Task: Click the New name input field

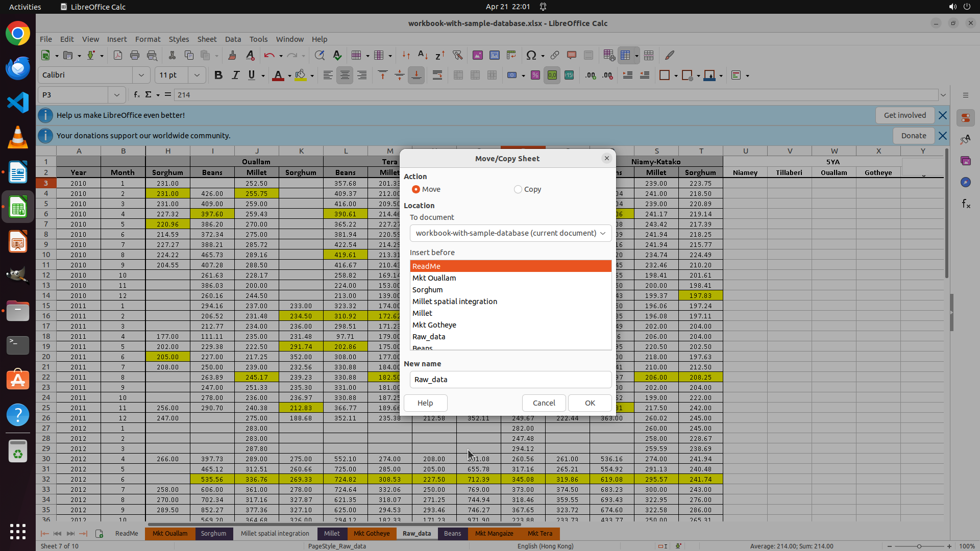Action: coord(510,380)
